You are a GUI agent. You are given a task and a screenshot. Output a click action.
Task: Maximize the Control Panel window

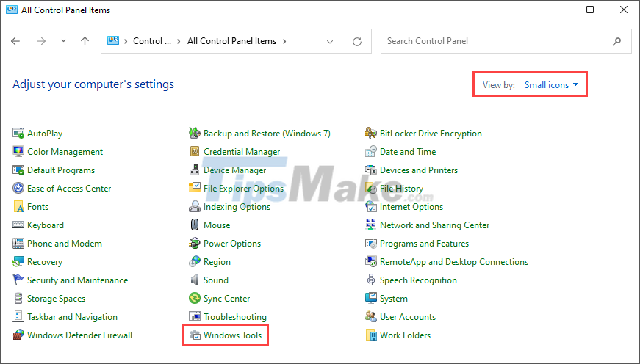(590, 10)
